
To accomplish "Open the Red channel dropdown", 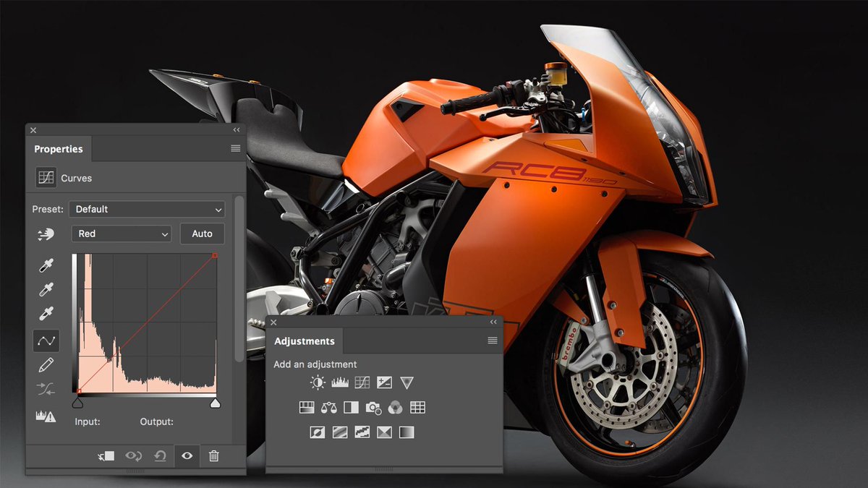I will tap(121, 234).
